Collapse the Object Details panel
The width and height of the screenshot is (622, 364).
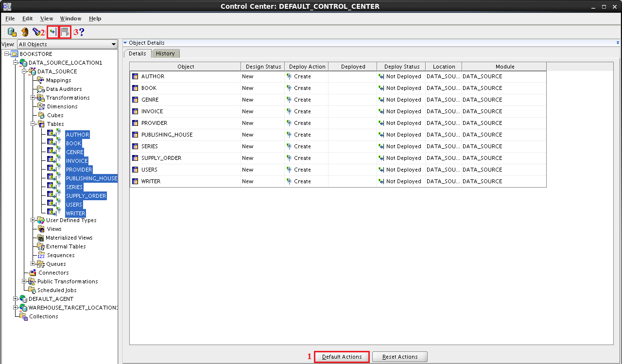[x=125, y=43]
